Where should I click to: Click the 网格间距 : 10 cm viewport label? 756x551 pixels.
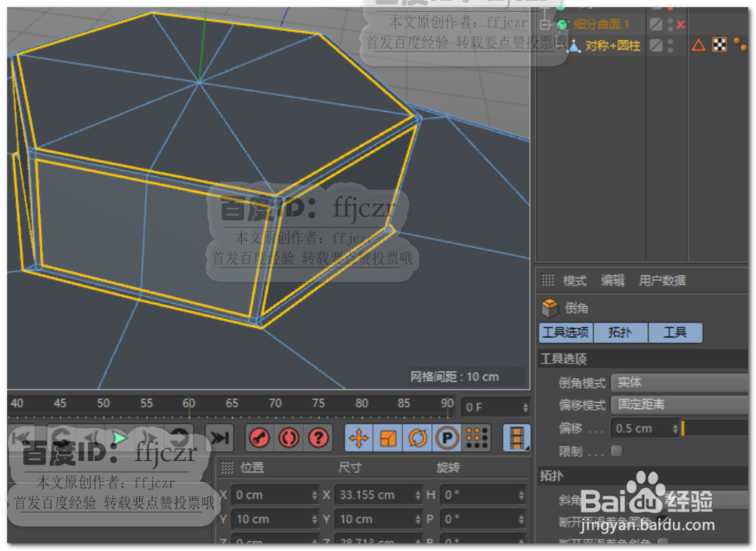tap(454, 377)
